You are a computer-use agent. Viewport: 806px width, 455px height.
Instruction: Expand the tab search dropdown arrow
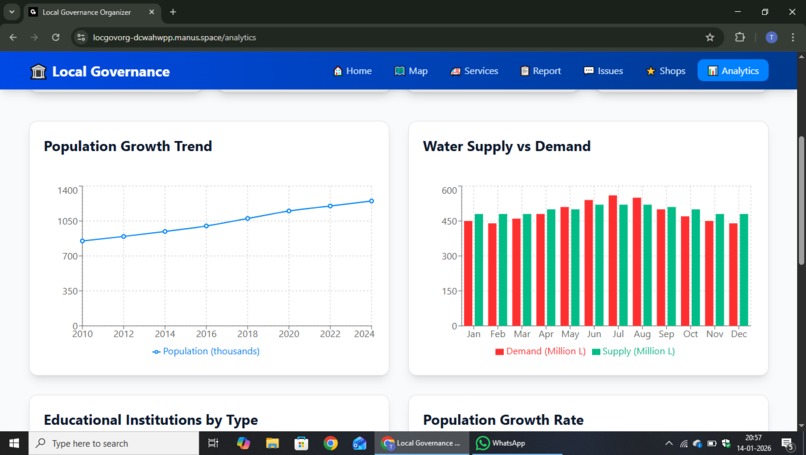11,12
